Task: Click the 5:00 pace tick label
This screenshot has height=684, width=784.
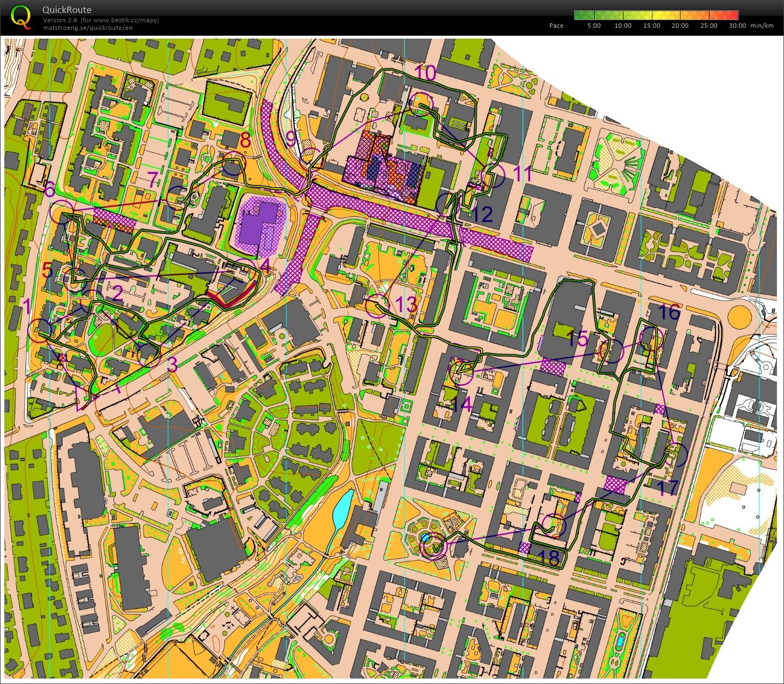Action: coord(593,25)
